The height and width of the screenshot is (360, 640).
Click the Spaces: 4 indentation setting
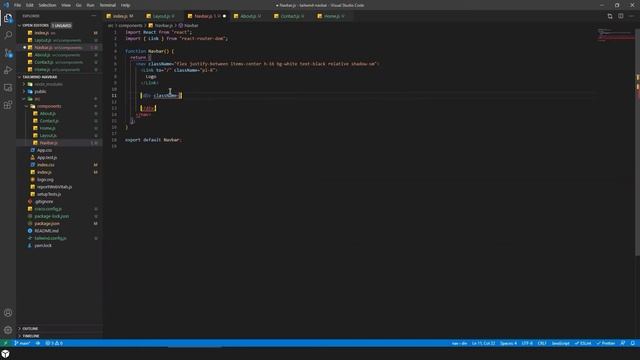click(508, 343)
